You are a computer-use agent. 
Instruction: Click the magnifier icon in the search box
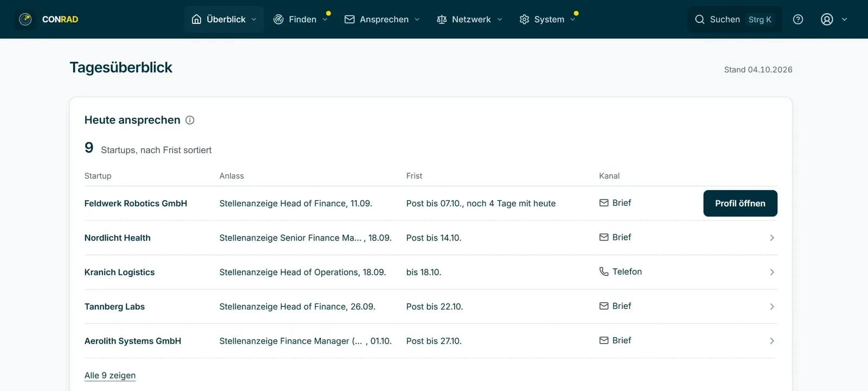(x=700, y=19)
